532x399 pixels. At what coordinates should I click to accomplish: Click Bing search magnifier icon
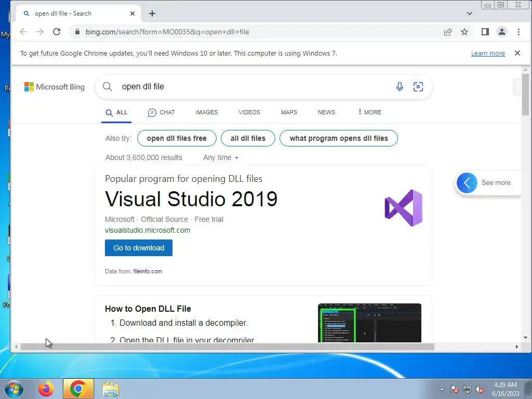coord(107,87)
